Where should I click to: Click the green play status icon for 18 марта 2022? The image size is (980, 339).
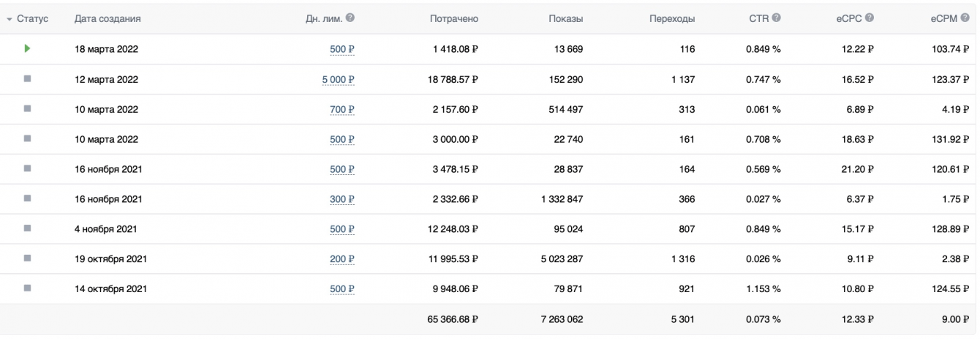tap(28, 49)
